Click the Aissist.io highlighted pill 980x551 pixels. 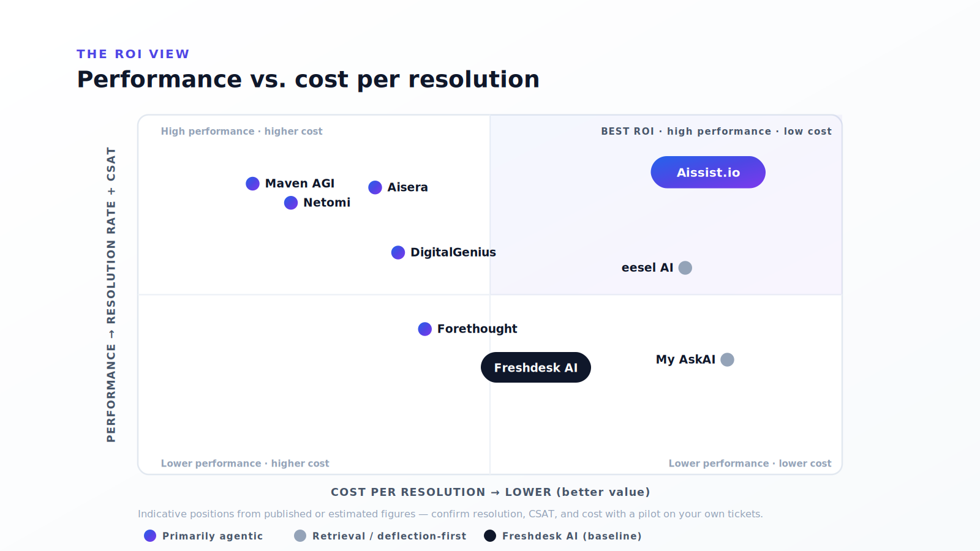coord(708,172)
